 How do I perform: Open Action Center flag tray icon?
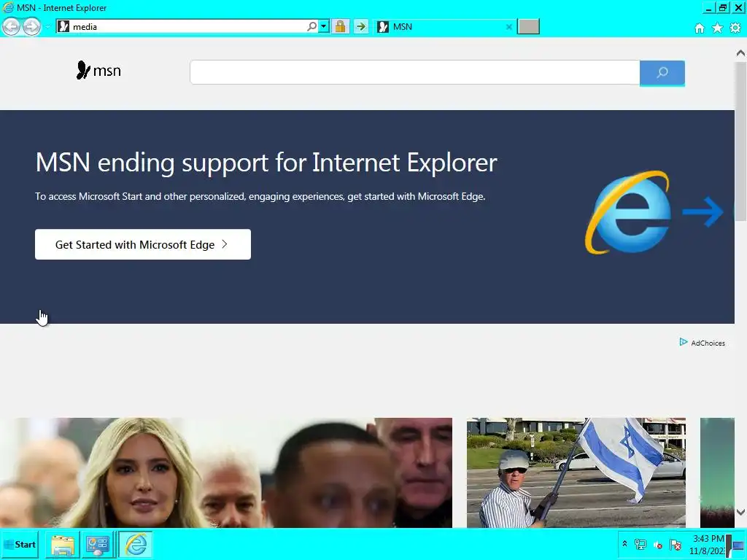coord(675,545)
